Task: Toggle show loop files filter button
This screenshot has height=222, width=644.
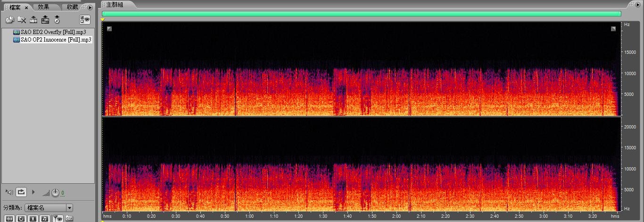Action: click(x=21, y=218)
